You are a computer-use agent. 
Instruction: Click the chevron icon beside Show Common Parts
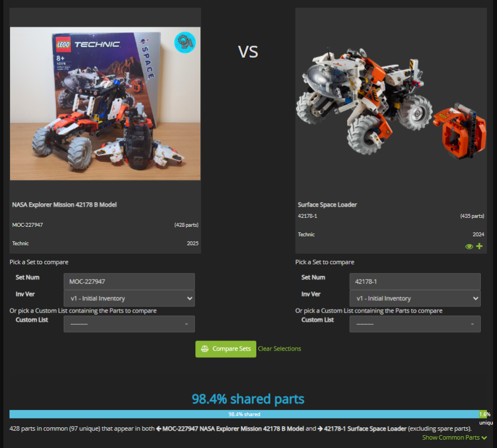point(484,438)
